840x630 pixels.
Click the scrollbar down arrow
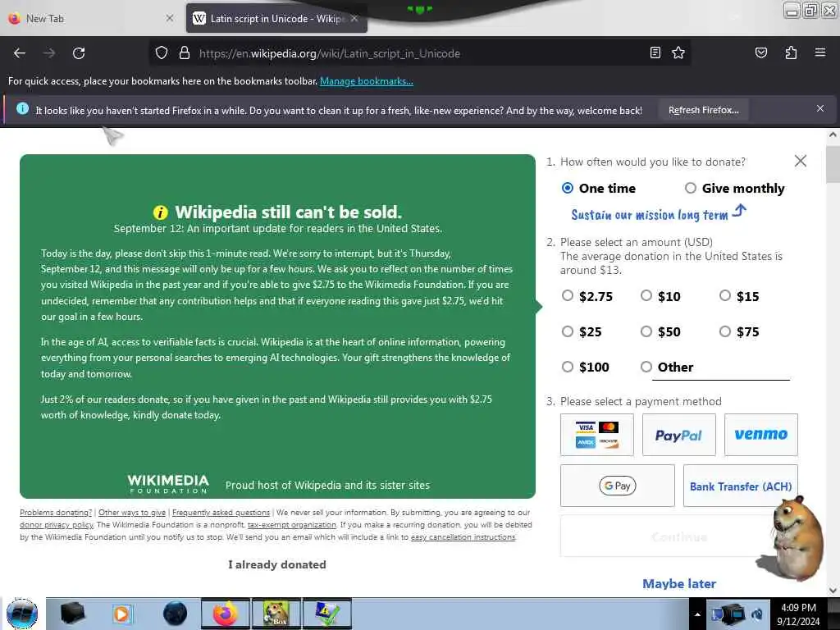tap(833, 591)
